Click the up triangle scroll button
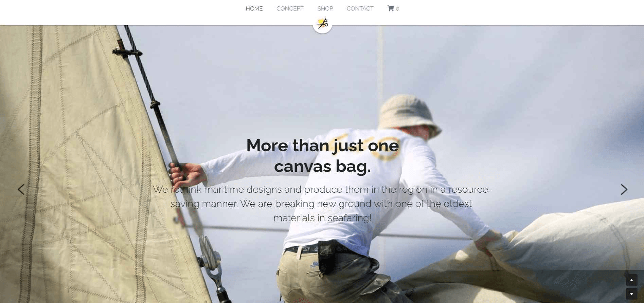The width and height of the screenshot is (644, 303). click(x=631, y=280)
